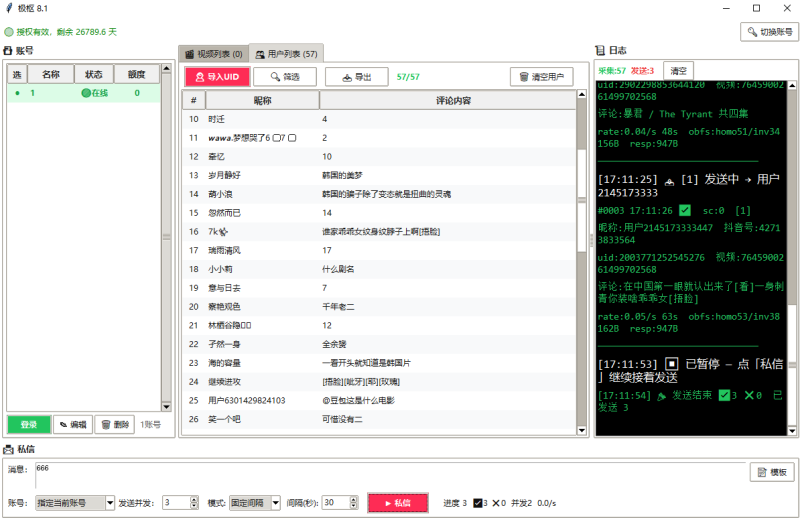
Task: Click the 消息 message text box
Action: pyautogui.click(x=390, y=475)
